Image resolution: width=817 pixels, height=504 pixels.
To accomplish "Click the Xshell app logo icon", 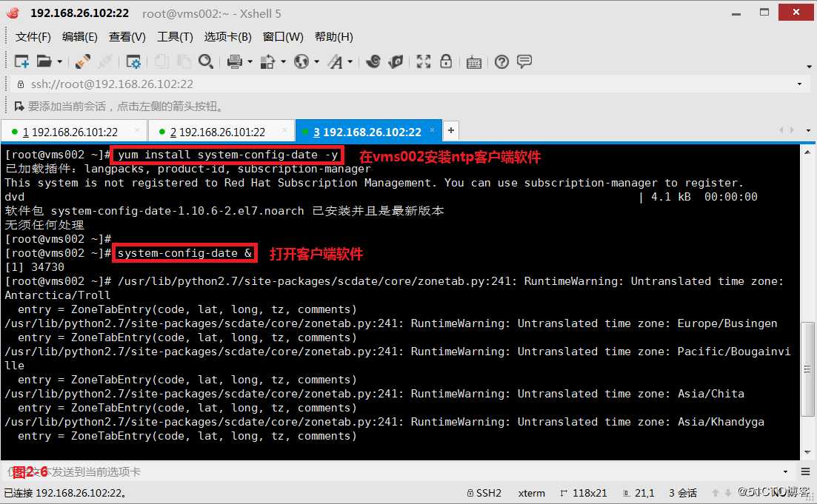I will (13, 13).
